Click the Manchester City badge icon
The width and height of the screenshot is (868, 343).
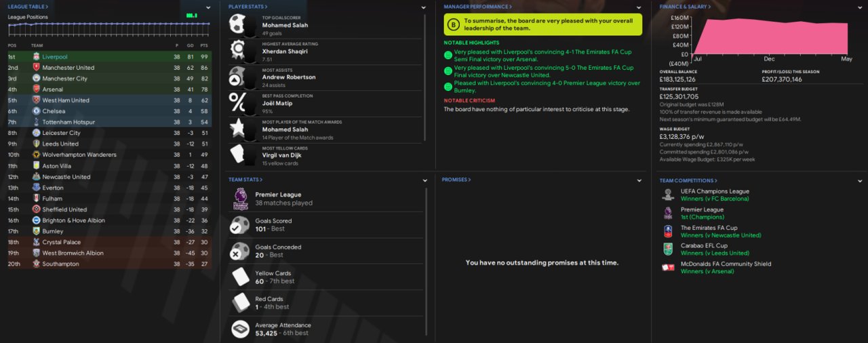(35, 79)
